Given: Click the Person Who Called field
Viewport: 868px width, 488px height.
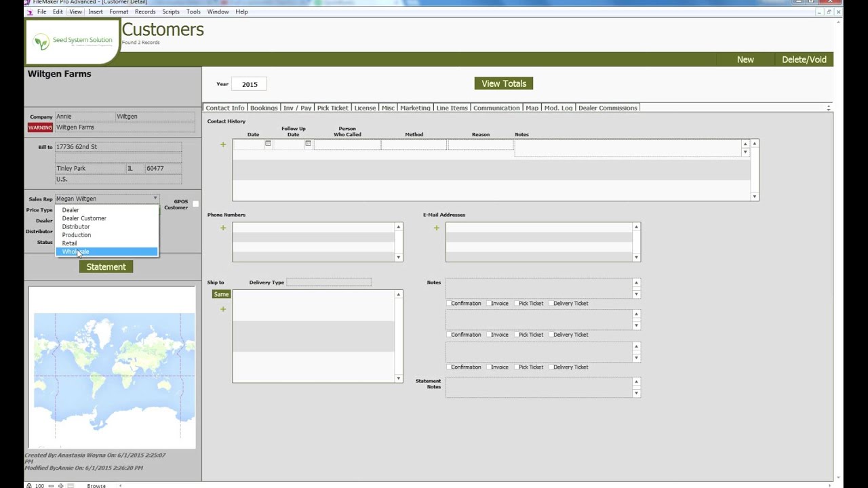Looking at the screenshot, I should pos(347,144).
